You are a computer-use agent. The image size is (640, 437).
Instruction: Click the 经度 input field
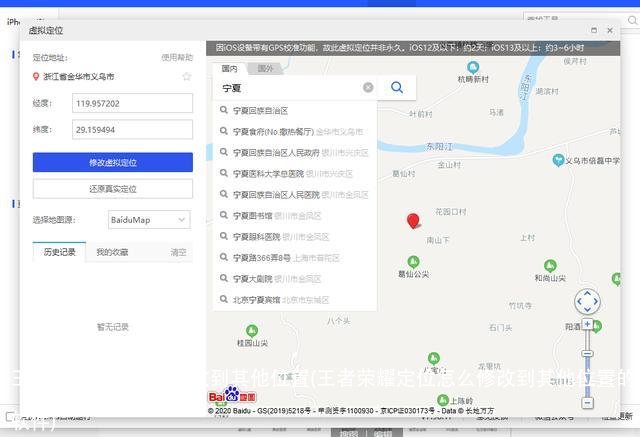[132, 103]
